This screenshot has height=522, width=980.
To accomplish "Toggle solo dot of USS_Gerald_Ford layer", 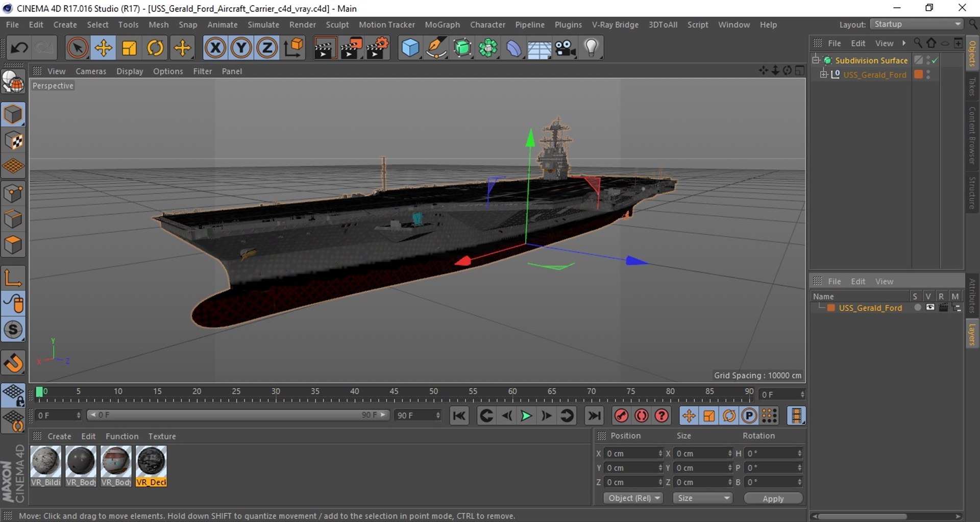I will click(x=918, y=308).
